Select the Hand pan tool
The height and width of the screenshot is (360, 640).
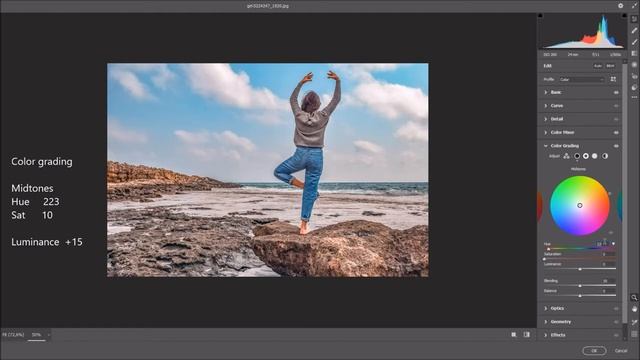[x=634, y=309]
